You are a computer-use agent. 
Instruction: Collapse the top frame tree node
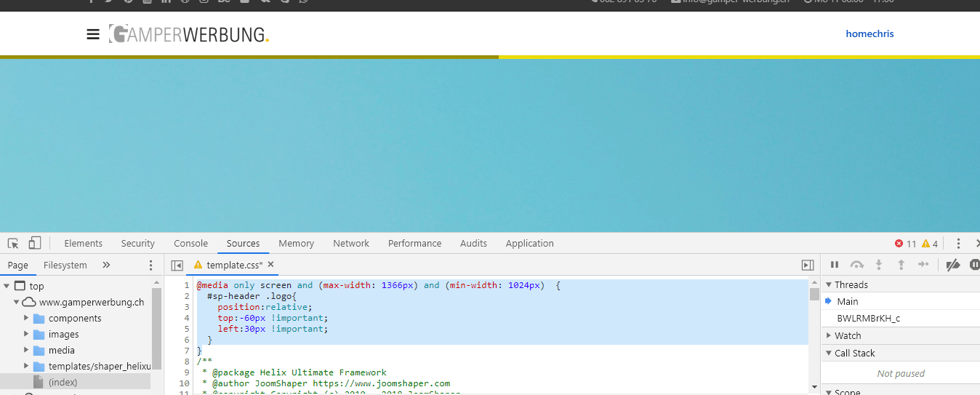pos(6,287)
